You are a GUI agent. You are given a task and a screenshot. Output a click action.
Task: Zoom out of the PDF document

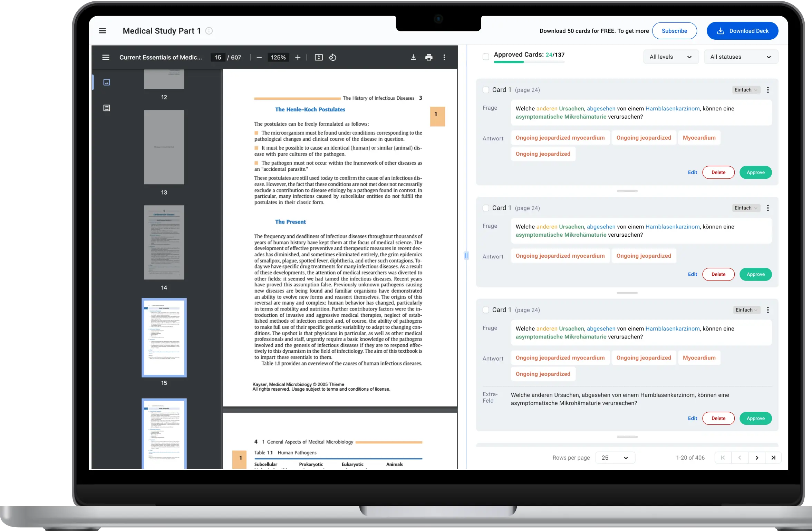[x=259, y=57]
